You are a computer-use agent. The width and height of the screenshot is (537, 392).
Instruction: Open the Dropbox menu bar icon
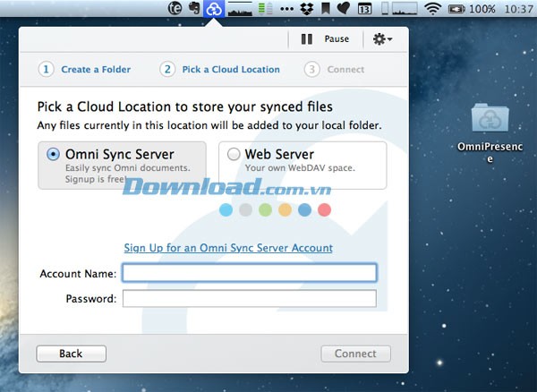[306, 9]
